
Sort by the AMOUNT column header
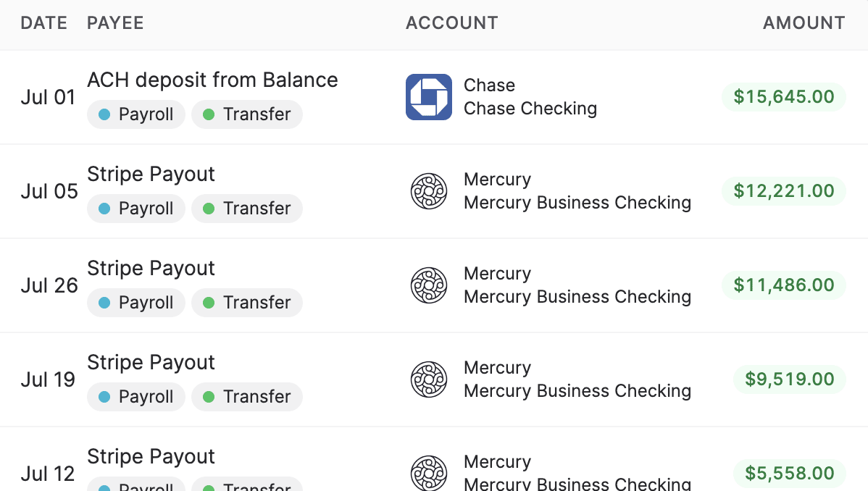point(804,22)
